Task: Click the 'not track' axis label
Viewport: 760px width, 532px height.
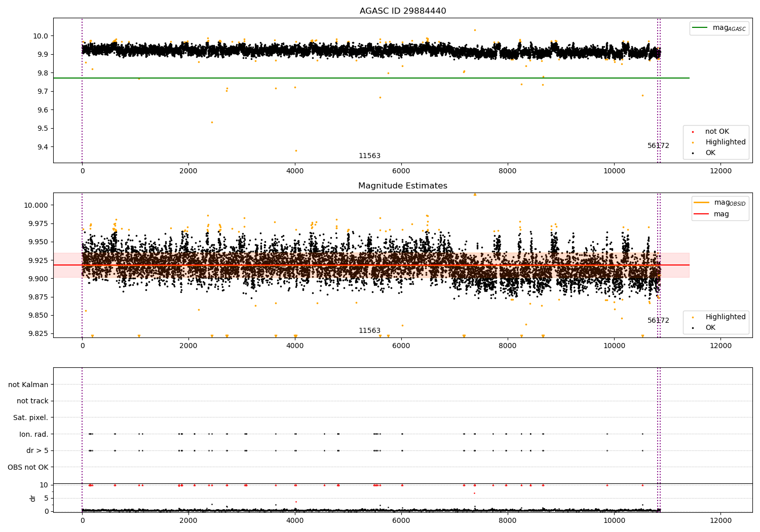Action: pyautogui.click(x=32, y=401)
